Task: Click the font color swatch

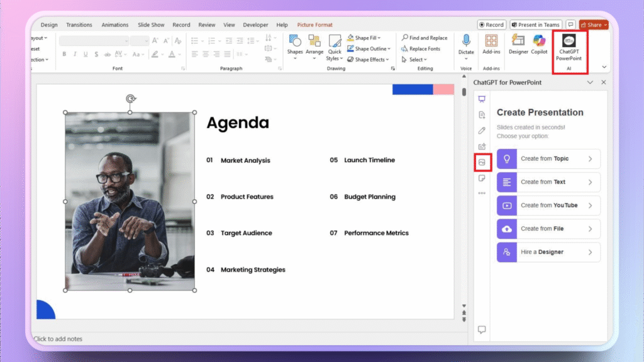Action: coord(172,54)
